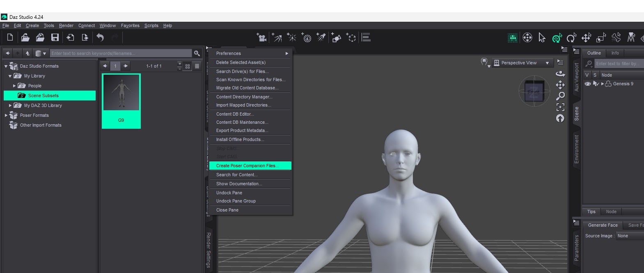Create a new point light
644x273 pixels.
(x=292, y=38)
